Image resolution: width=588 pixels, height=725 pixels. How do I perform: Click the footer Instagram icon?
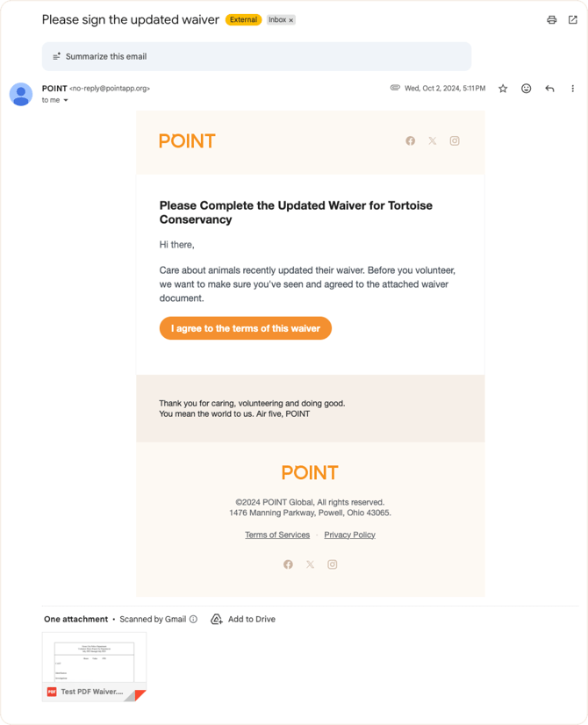click(333, 564)
